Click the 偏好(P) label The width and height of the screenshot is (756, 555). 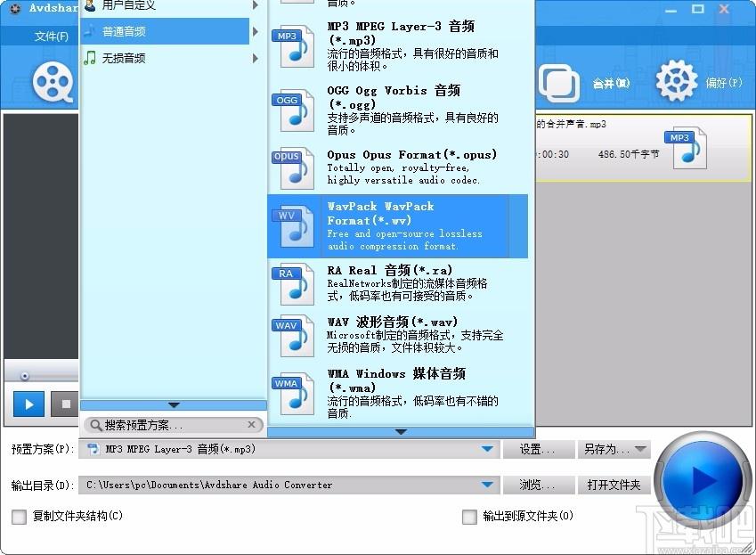(724, 83)
